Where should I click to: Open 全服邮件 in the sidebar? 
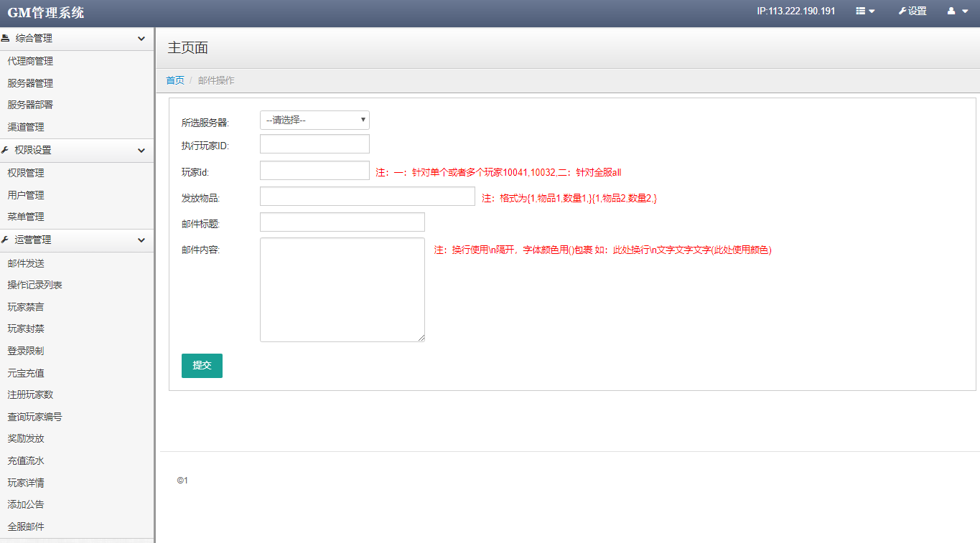click(x=26, y=527)
